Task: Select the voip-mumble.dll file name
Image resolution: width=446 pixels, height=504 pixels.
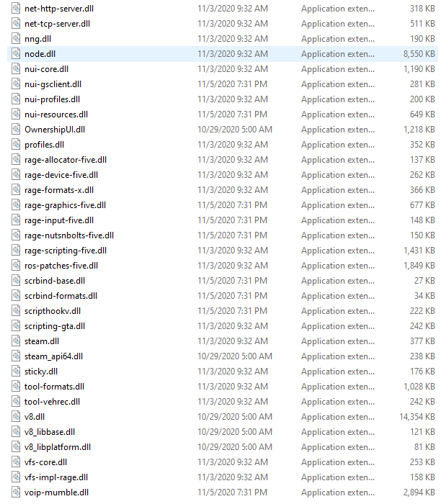Action: coord(56,492)
